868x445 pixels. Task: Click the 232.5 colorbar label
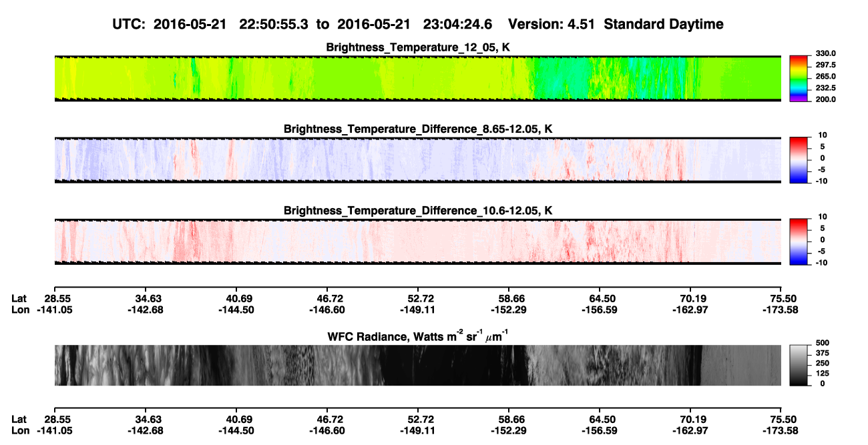[x=825, y=88]
